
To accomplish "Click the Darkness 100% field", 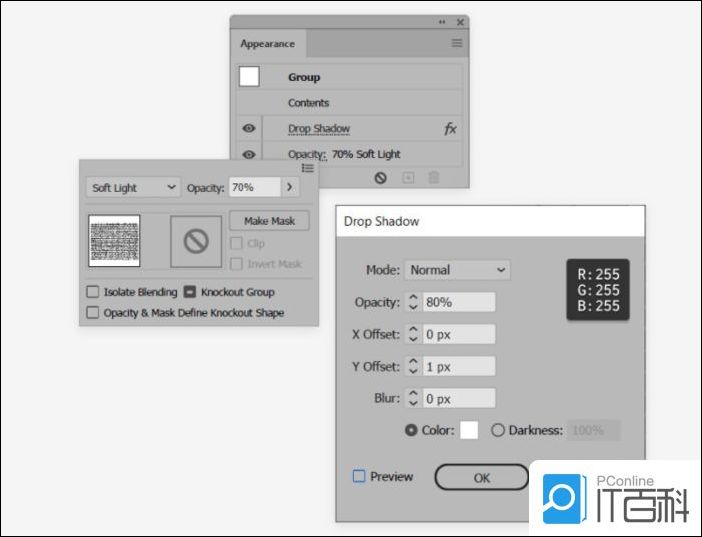I will [x=594, y=430].
